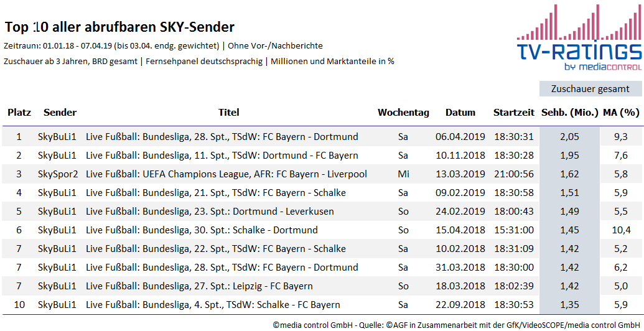This screenshot has height=331, width=644.
Task: Select the 10,4 market share value
Action: click(x=621, y=230)
